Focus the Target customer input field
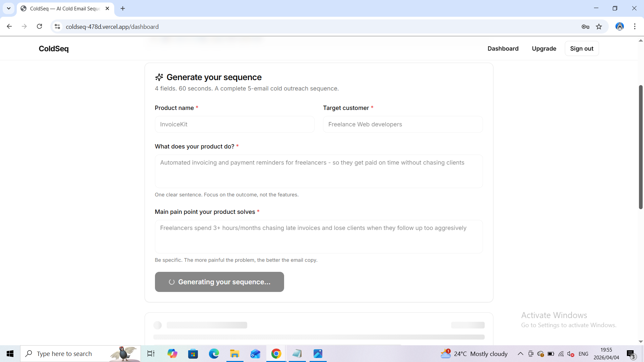This screenshot has width=644, height=362. click(x=402, y=124)
